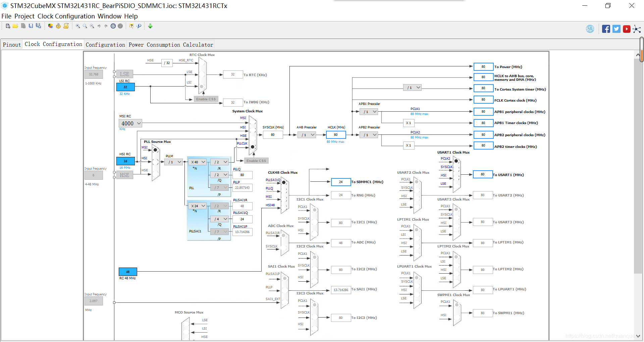
Task: Select PCLK2 in the USART1 Clock Mux
Action: pyautogui.click(x=456, y=161)
